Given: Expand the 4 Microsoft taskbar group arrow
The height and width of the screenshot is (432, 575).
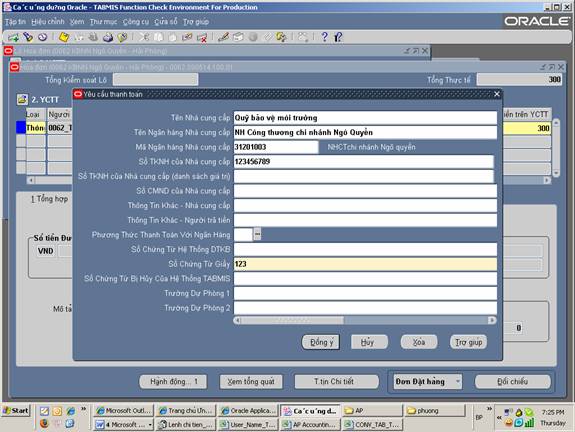Looking at the screenshot, I should [x=150, y=425].
